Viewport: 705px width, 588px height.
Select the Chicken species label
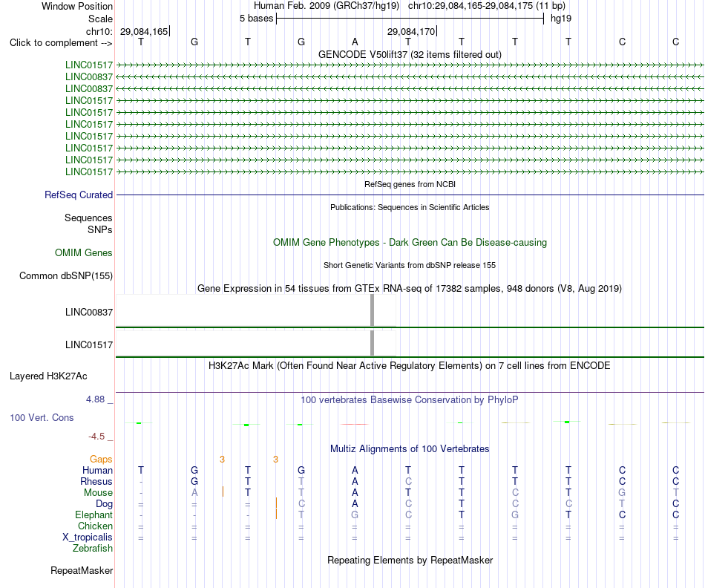(95, 526)
